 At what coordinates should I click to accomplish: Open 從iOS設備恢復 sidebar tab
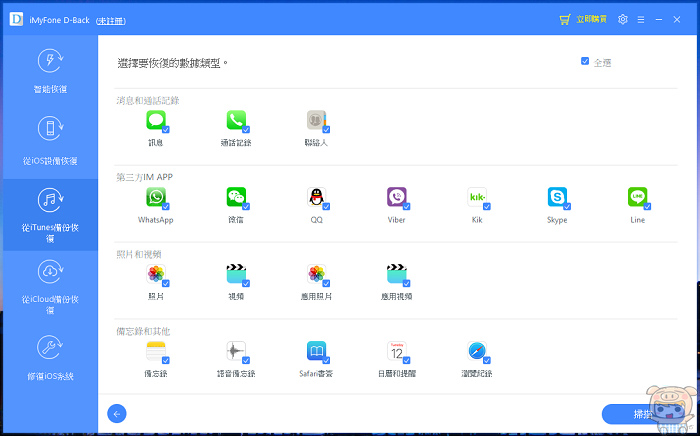point(50,139)
